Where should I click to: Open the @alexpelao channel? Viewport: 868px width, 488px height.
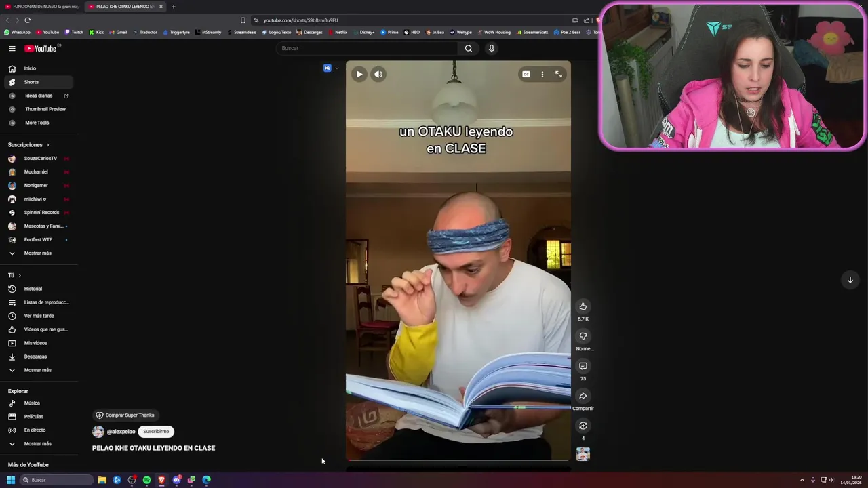coord(121,432)
